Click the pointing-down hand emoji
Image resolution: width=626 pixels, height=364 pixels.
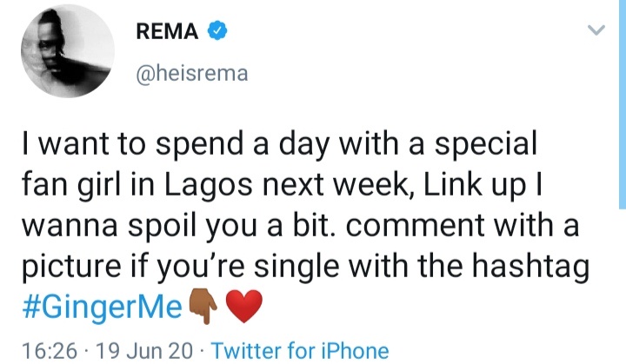tap(202, 305)
